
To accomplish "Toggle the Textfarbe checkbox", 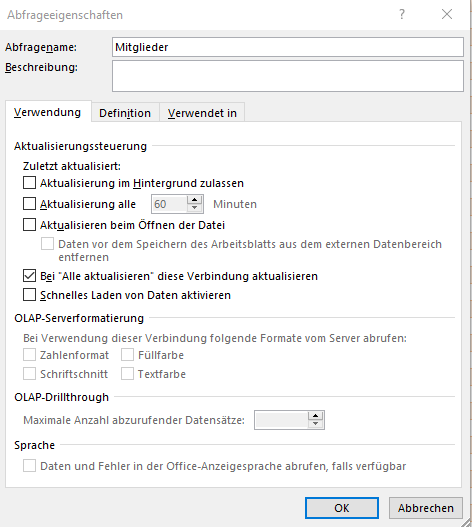I will pos(127,374).
